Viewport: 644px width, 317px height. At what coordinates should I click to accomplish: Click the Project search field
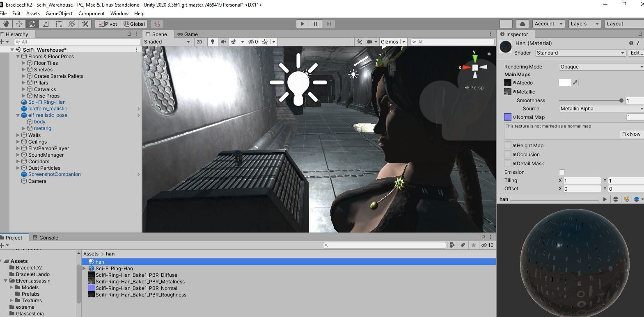pyautogui.click(x=385, y=245)
